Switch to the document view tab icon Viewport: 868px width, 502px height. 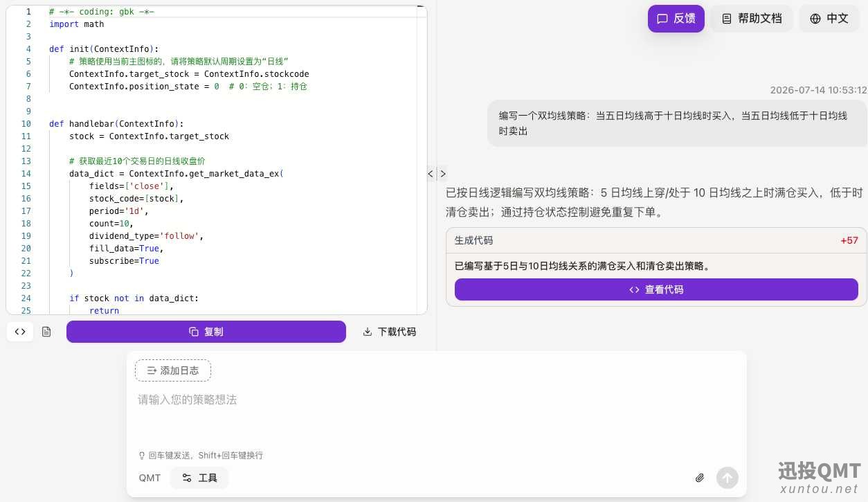click(46, 332)
